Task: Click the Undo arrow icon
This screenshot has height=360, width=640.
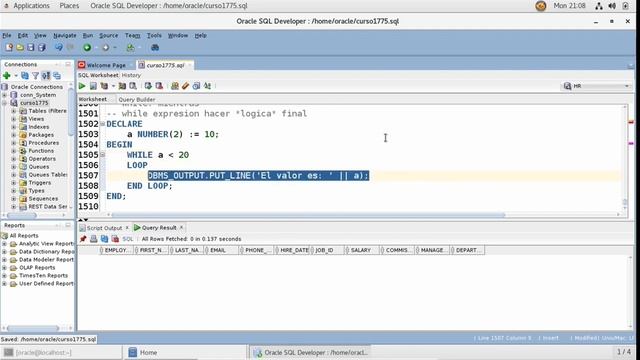Action: click(x=59, y=47)
